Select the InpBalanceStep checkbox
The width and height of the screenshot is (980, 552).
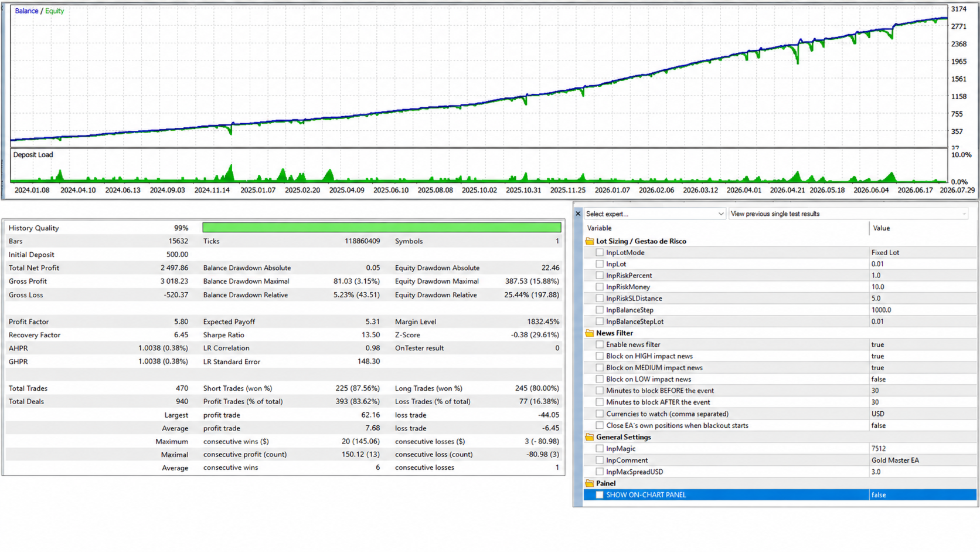(x=600, y=310)
